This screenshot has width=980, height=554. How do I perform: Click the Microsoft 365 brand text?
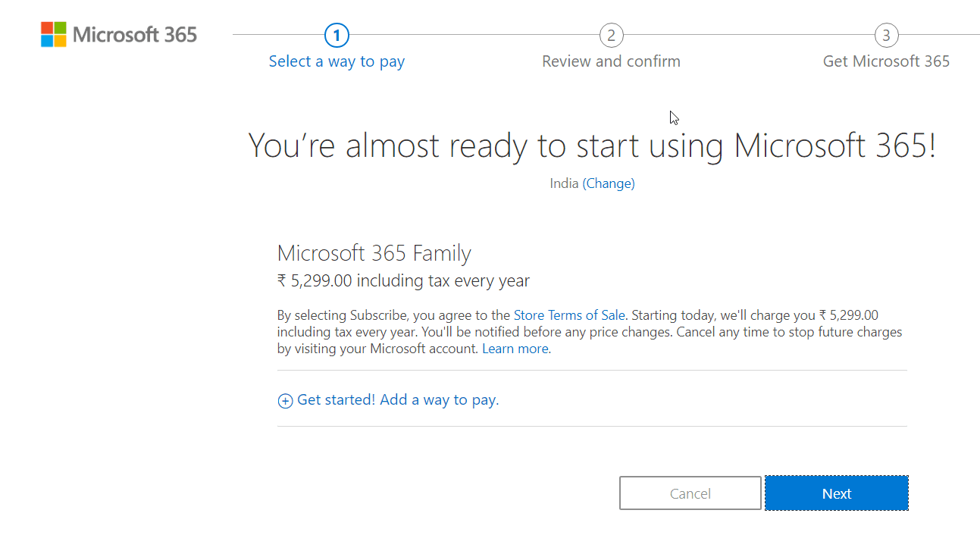tap(135, 35)
